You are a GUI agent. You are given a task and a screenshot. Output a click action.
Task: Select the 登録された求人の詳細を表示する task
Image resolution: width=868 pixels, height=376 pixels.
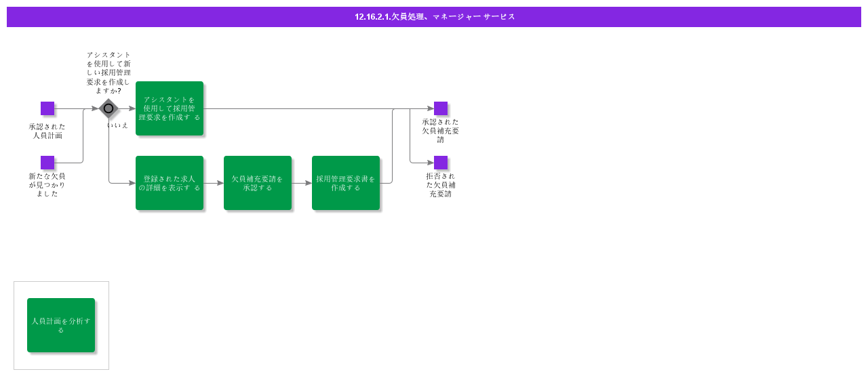[170, 183]
